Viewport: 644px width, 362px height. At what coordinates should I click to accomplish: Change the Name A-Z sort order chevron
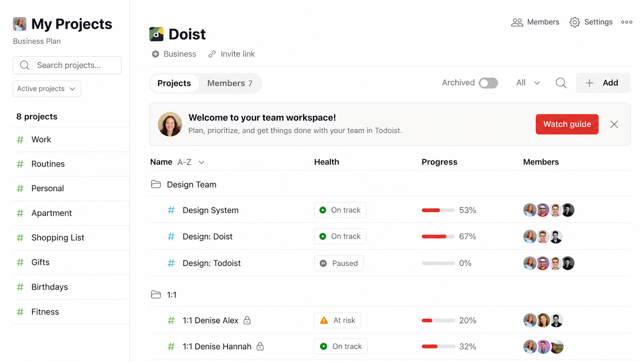point(201,162)
